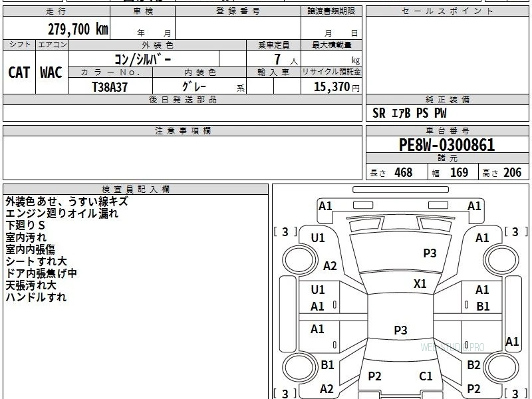Select the CAT shift value
Viewport: 532px width, 399px height.
(x=19, y=72)
